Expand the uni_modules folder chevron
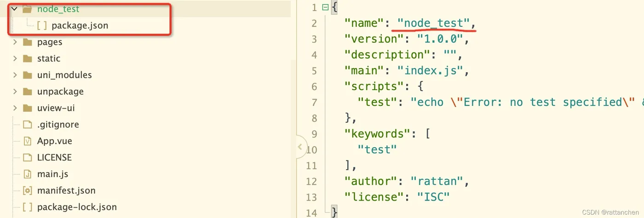This screenshot has height=218, width=644. [x=15, y=75]
